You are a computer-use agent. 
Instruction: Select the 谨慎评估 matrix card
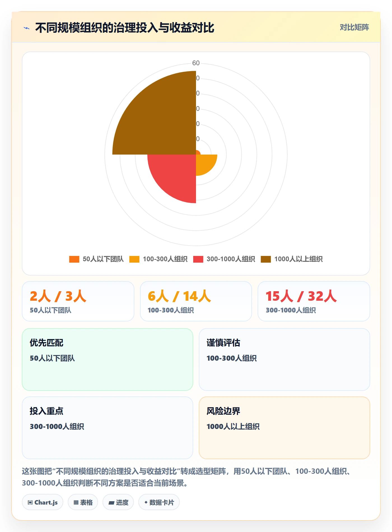284,360
